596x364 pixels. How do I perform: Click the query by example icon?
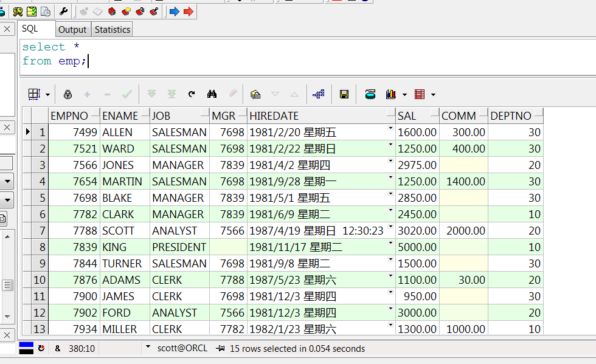(255, 94)
